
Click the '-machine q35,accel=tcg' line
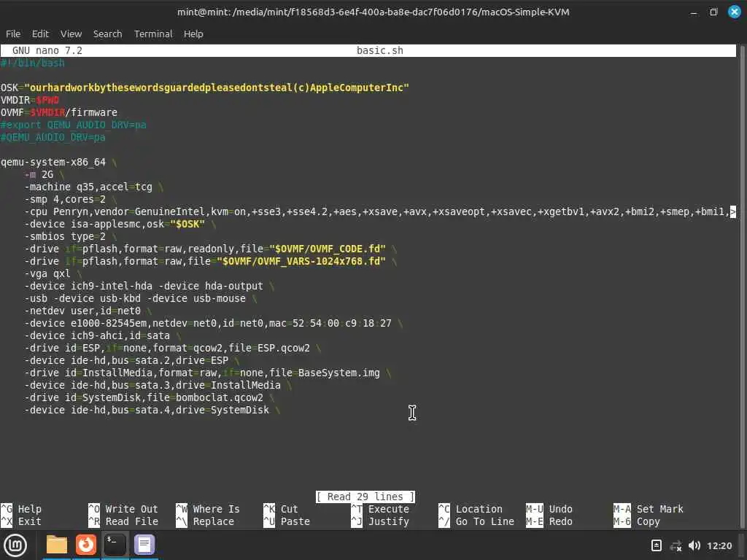pos(94,187)
